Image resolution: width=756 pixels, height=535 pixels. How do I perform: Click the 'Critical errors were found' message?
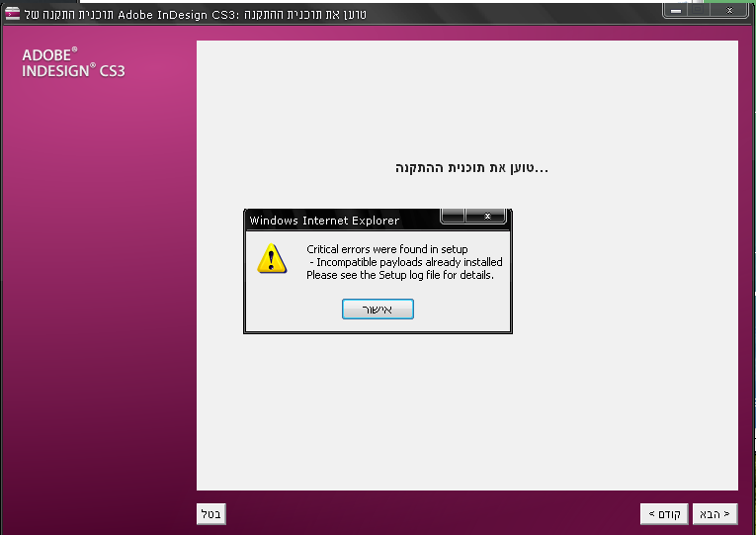[387, 249]
